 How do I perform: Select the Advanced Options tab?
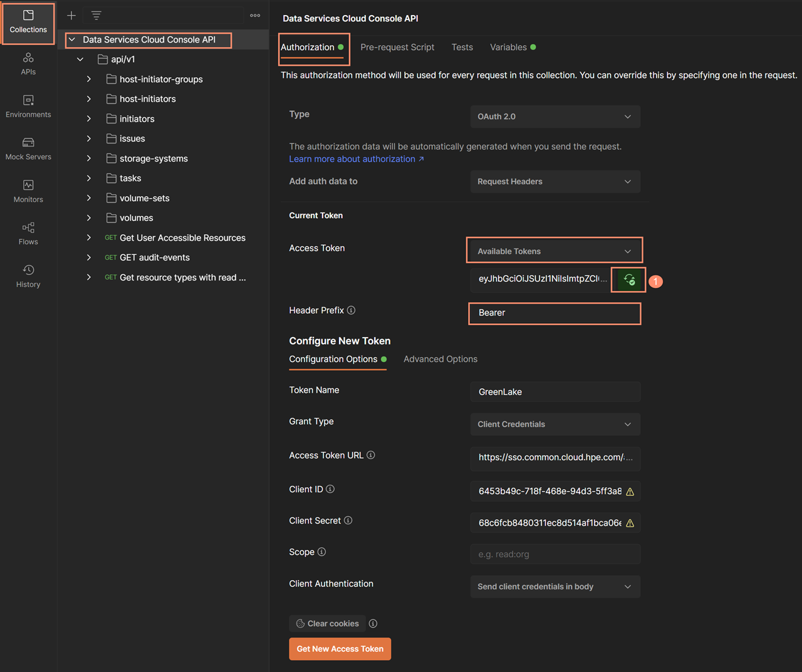(440, 359)
